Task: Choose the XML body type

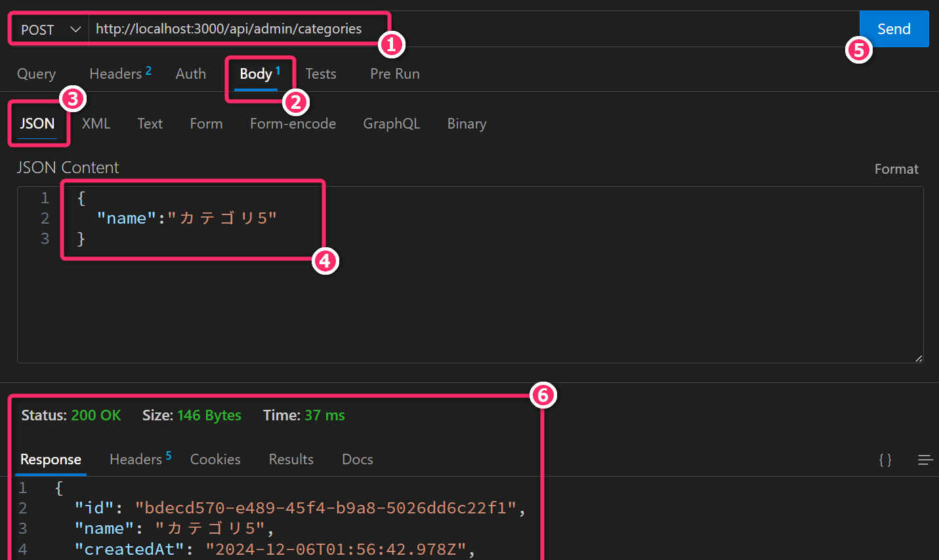Action: [x=96, y=124]
